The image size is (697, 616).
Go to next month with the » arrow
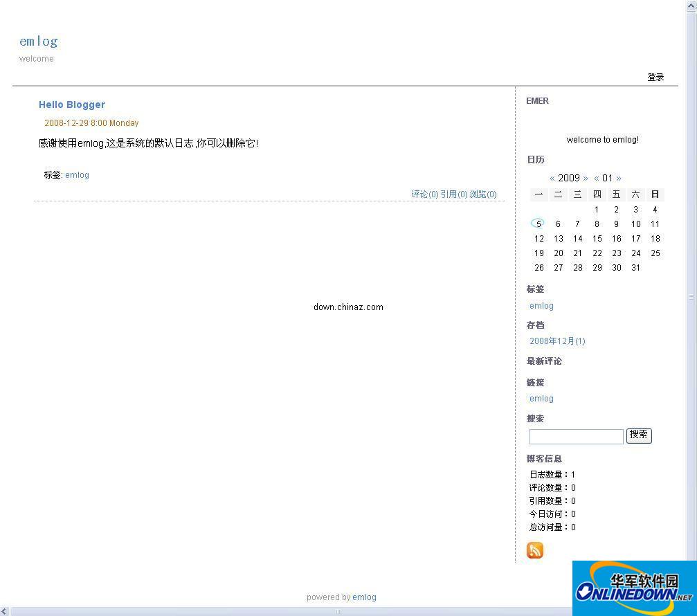[619, 178]
